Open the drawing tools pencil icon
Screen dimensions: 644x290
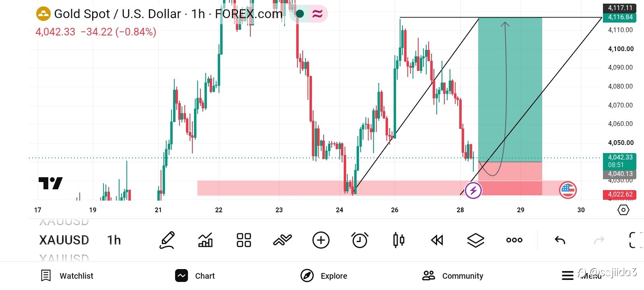click(x=167, y=240)
